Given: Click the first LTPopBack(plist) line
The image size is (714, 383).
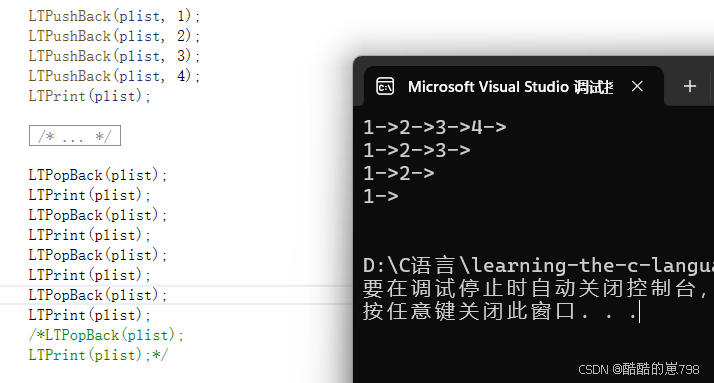Looking at the screenshot, I should pos(98,175).
